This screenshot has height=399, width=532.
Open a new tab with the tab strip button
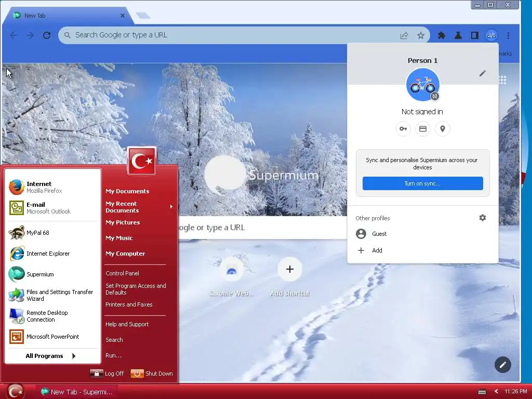point(143,16)
